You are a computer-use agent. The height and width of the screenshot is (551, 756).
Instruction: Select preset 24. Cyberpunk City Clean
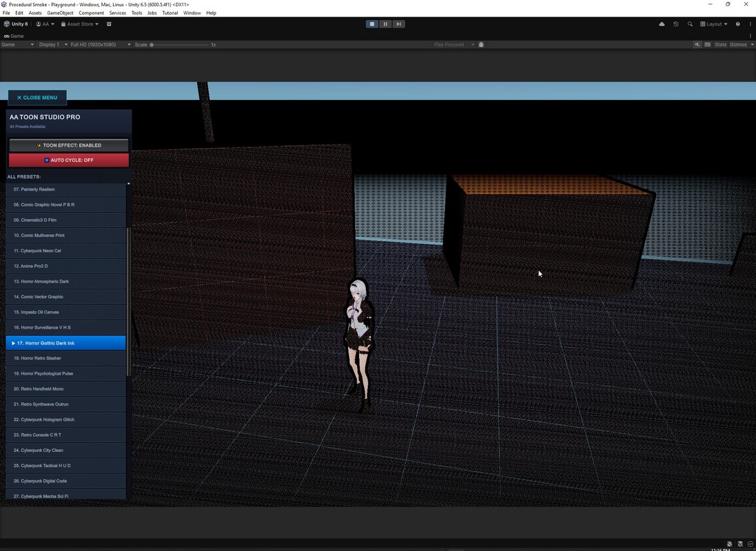[x=65, y=450]
